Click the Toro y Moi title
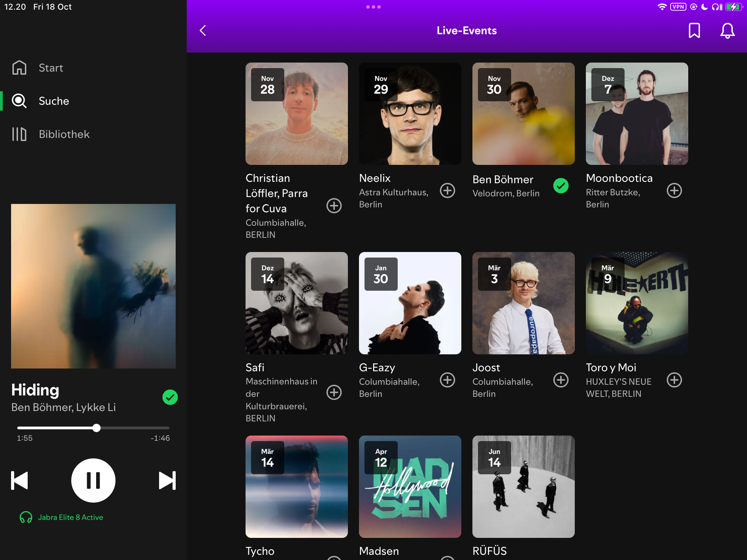The height and width of the screenshot is (560, 747). [x=611, y=367]
